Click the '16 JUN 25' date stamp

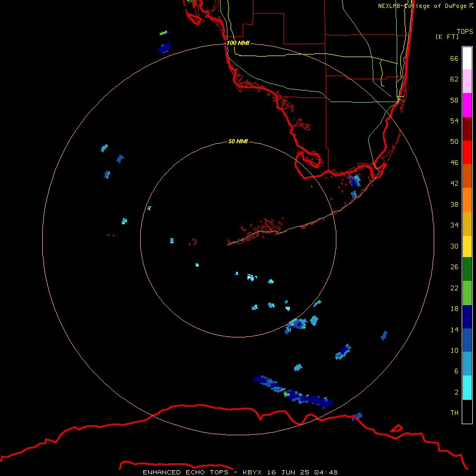[x=288, y=472]
